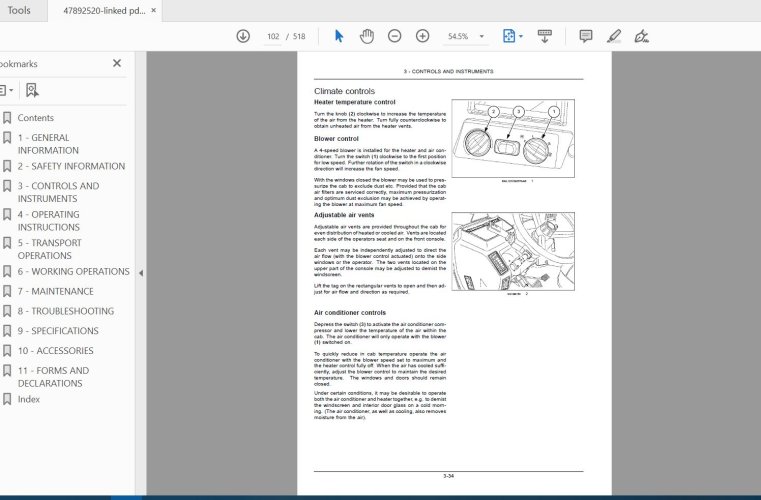Open the Sign document pen icon
761x500 pixels.
641,36
